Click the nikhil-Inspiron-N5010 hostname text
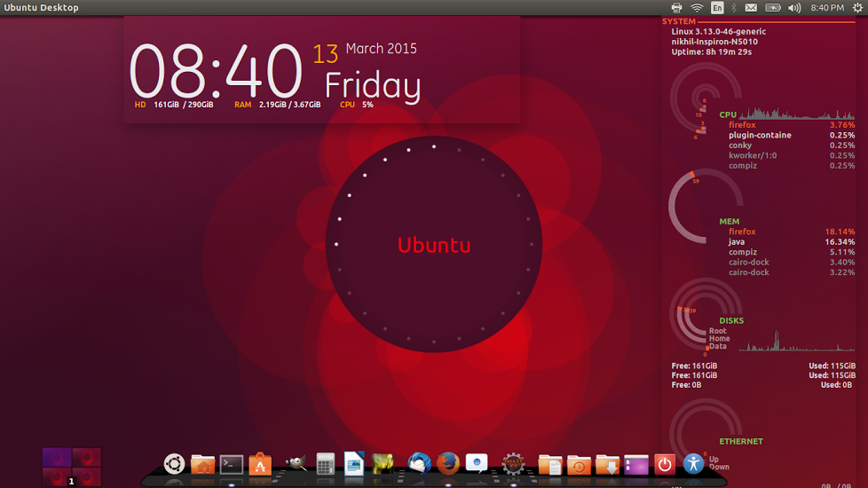Image resolution: width=868 pixels, height=488 pixels. [714, 42]
